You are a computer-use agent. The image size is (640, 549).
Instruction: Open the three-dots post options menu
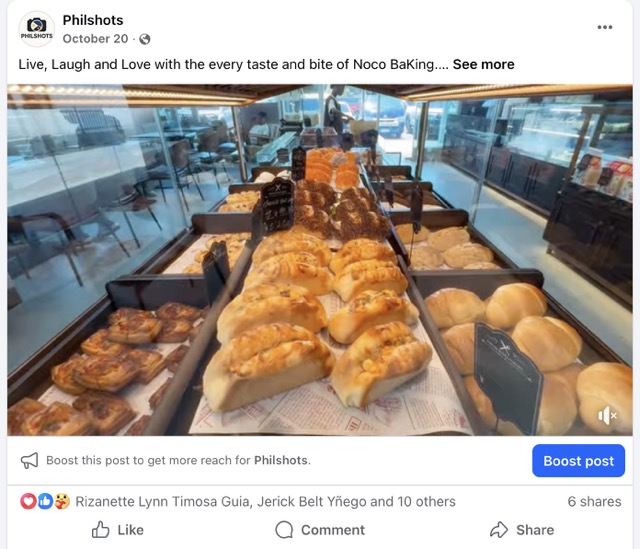[x=605, y=27]
